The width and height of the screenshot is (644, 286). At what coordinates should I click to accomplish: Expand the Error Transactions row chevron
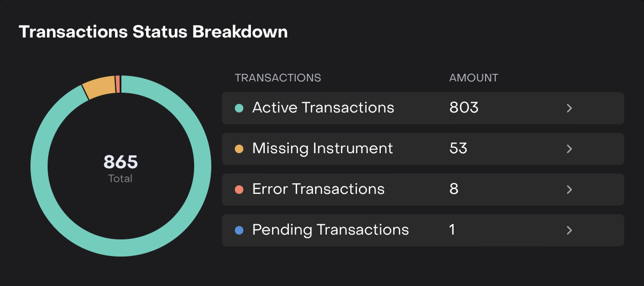569,190
